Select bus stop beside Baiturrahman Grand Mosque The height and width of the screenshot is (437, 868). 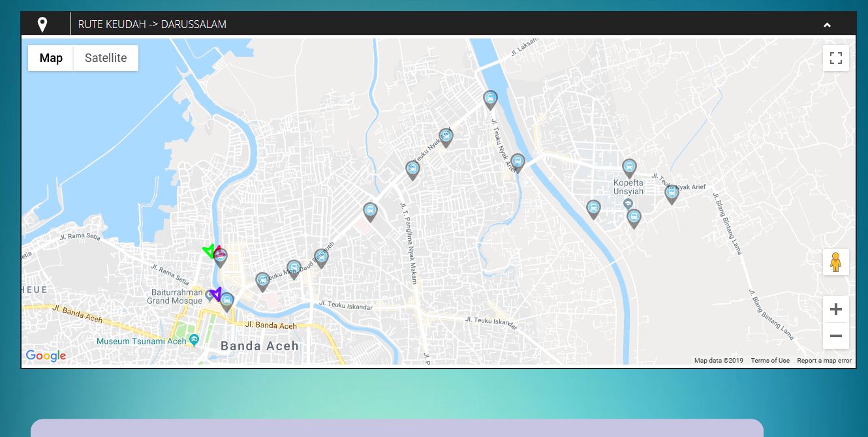227,301
